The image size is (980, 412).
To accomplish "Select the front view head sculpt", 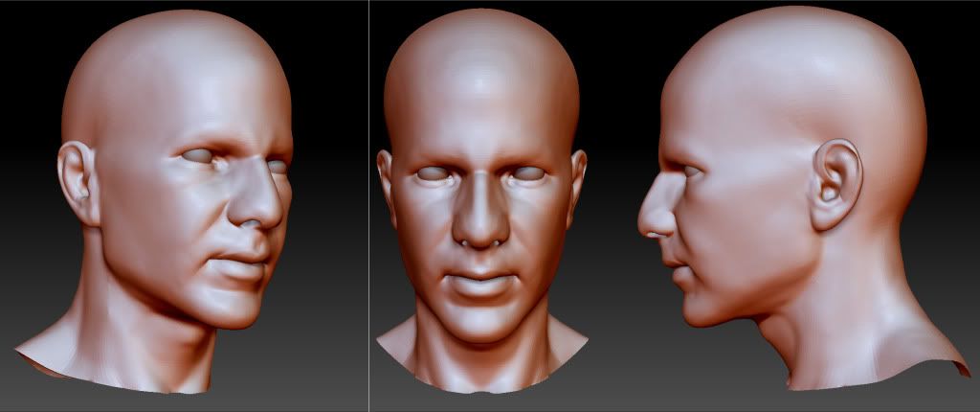I will point(482,200).
